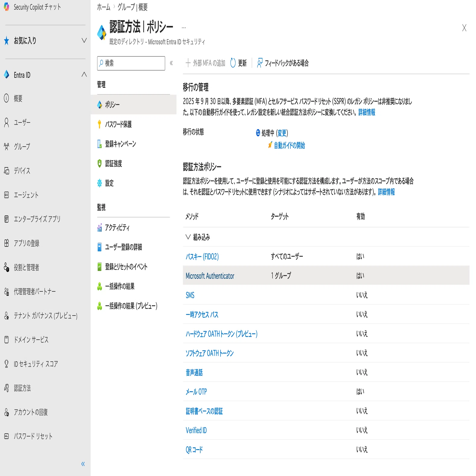Viewport: 476px width, 476px height.
Task: Click フィードバックがある場合 button
Action: (283, 63)
